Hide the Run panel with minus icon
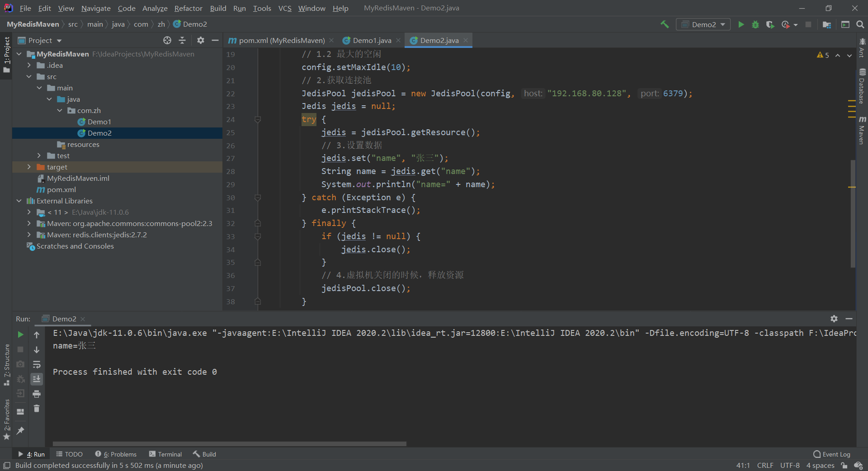Screen dimensions: 868x471 (849, 319)
